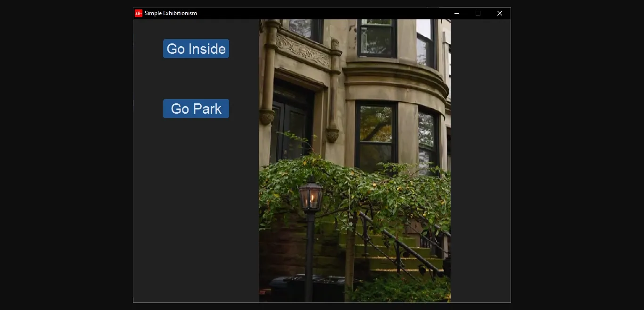Click the iron stair railing
The image size is (644, 310).
click(401, 245)
